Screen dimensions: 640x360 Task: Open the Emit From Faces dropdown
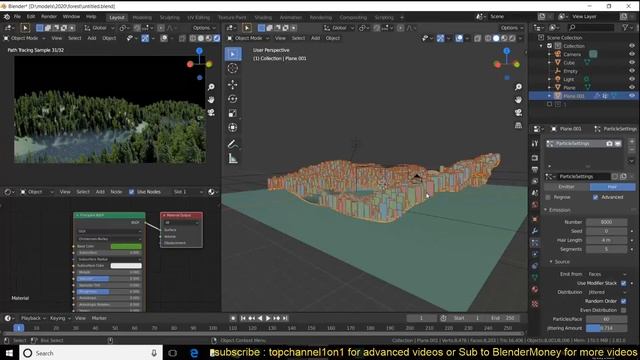click(x=607, y=274)
